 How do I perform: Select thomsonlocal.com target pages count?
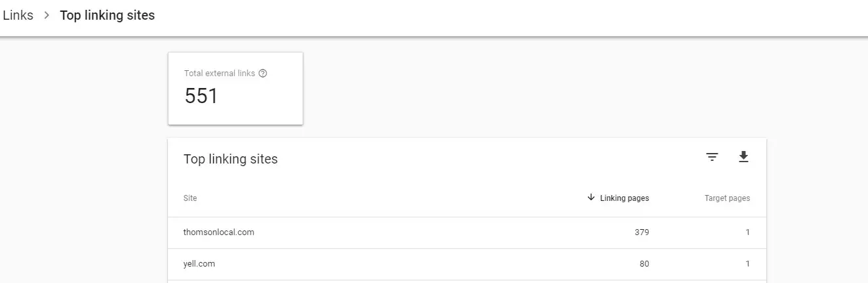[747, 232]
